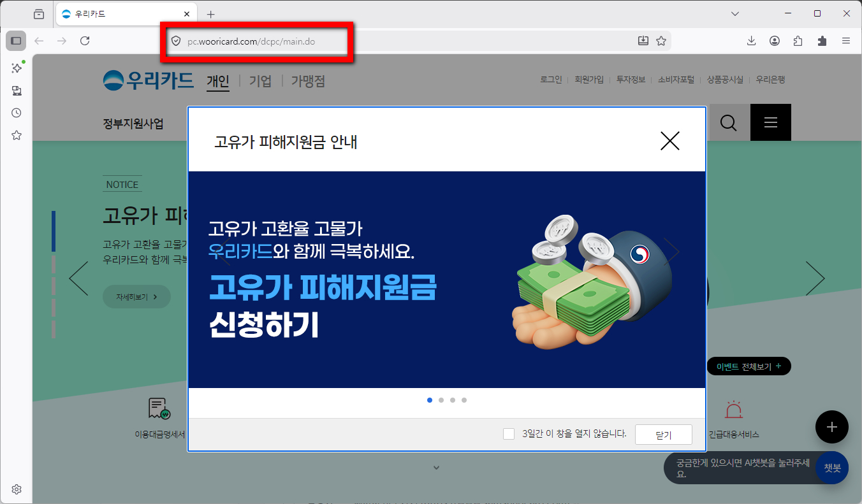Select the second carousel pagination dot
The width and height of the screenshot is (862, 504).
click(x=441, y=400)
